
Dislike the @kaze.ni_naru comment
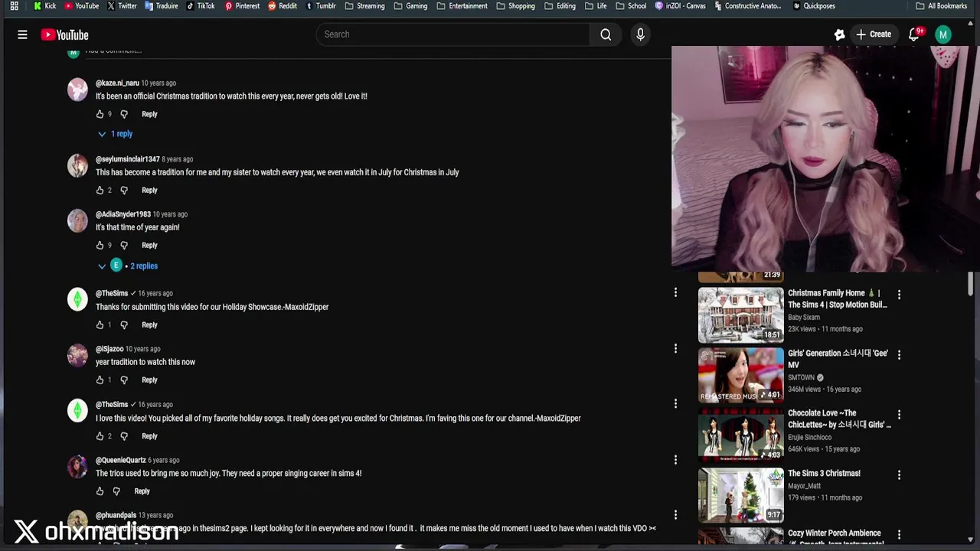click(124, 114)
